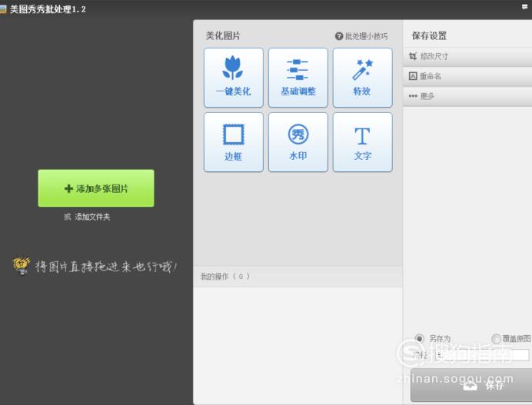
Task: Open the 基础调整 basic adjustment tool
Action: (x=298, y=78)
